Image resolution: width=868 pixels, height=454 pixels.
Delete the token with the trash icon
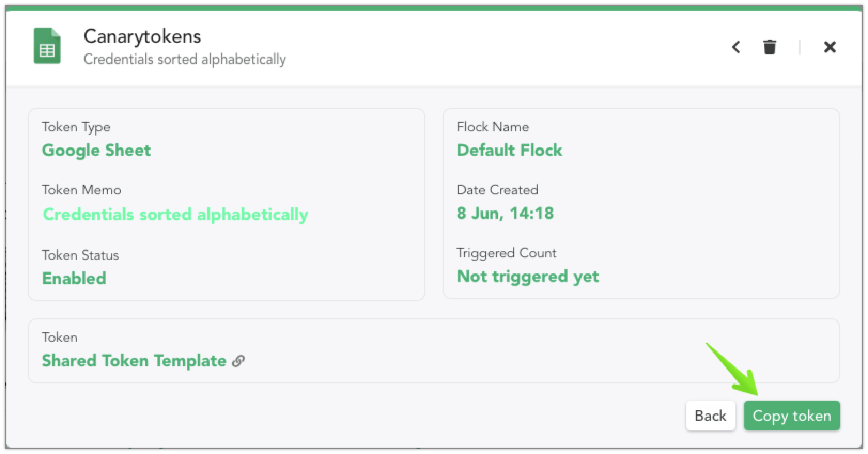tap(770, 47)
